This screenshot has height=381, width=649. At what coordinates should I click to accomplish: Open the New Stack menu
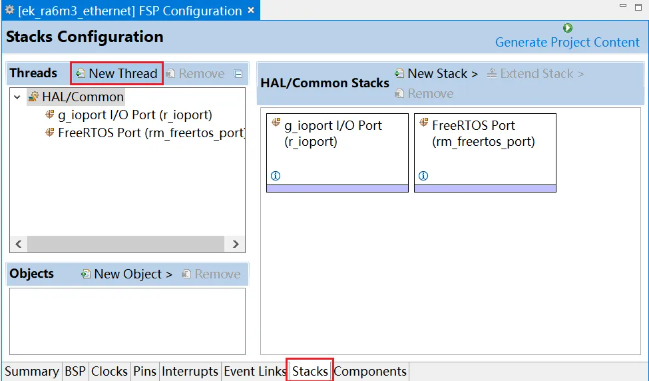pyautogui.click(x=436, y=74)
